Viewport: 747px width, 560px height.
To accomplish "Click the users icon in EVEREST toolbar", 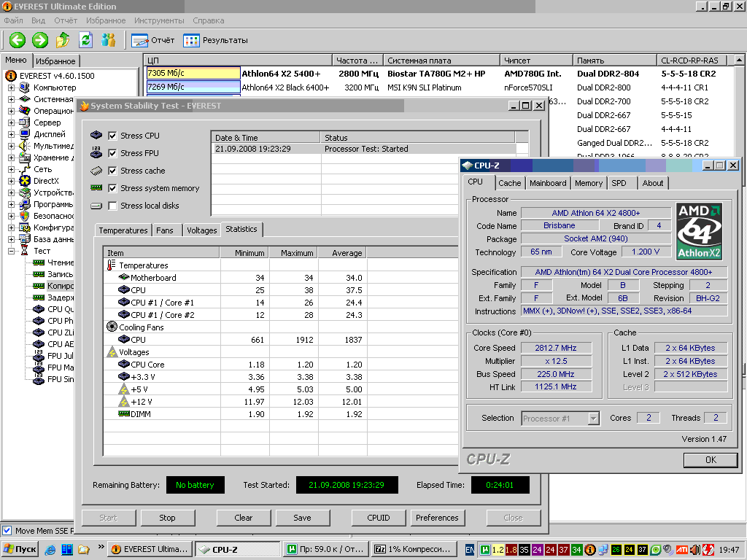I will point(108,40).
